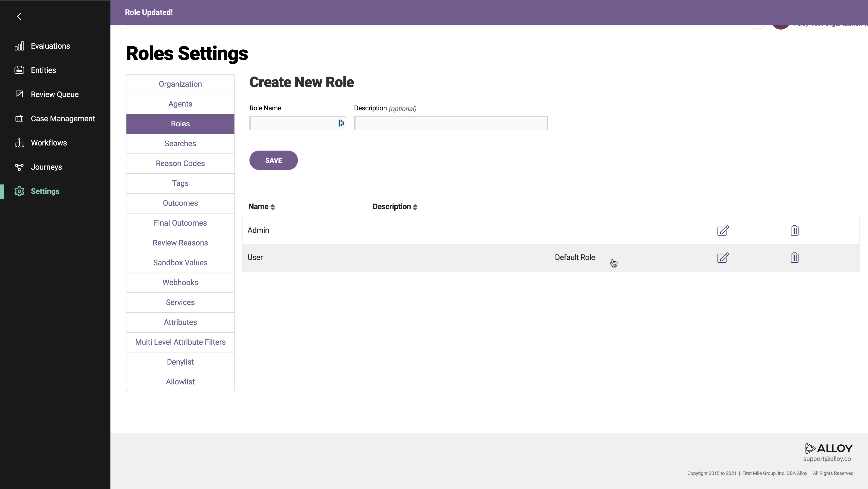Open Review Queue in sidebar

(x=54, y=94)
